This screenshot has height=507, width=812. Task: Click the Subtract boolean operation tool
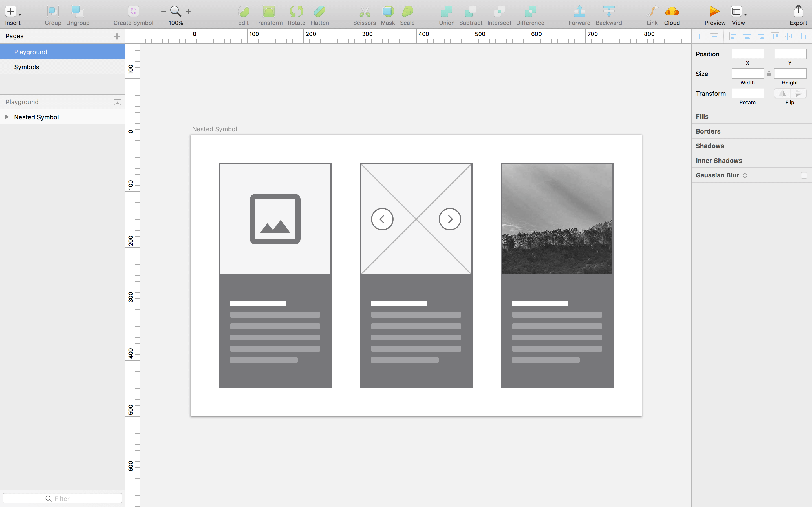coord(471,15)
